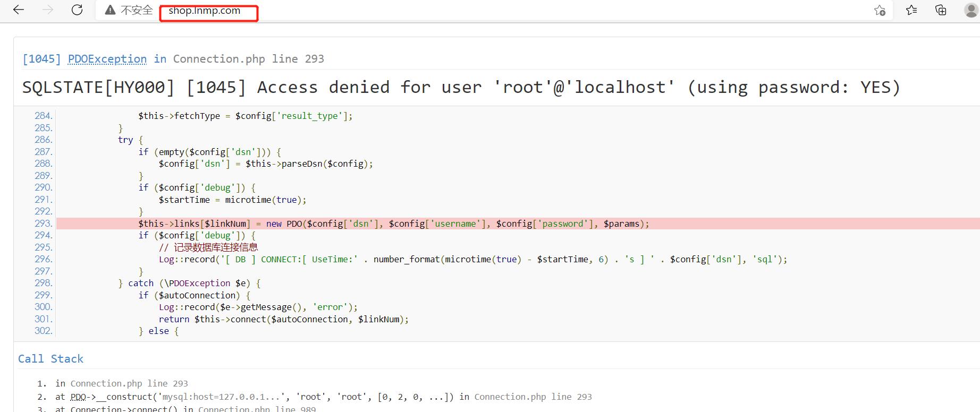This screenshot has width=980, height=412.
Task: Go back with the browser back arrow
Action: point(19,10)
